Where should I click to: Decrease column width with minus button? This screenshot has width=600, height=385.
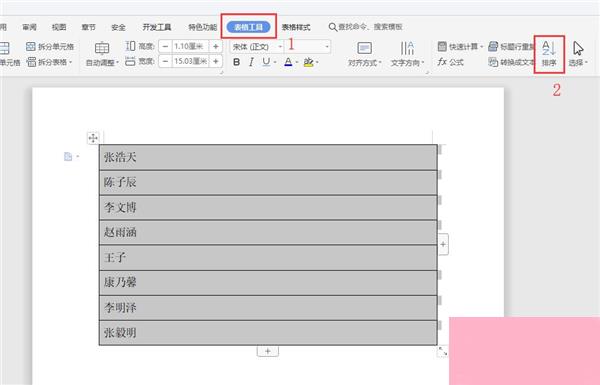pos(165,61)
